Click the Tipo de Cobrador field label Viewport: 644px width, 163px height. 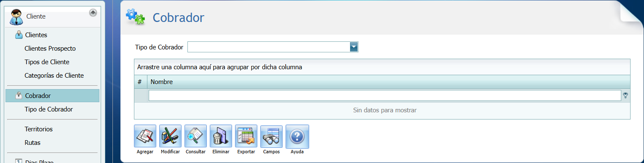[159, 47]
